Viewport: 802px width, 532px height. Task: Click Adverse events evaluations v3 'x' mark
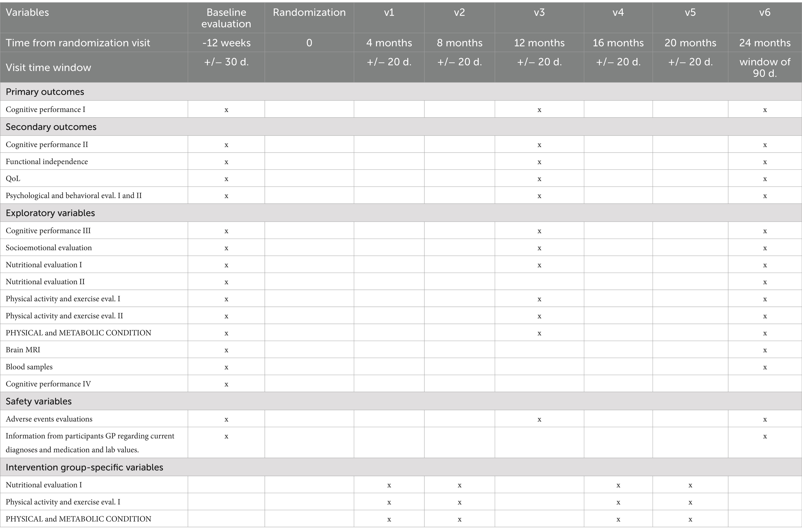tap(539, 420)
